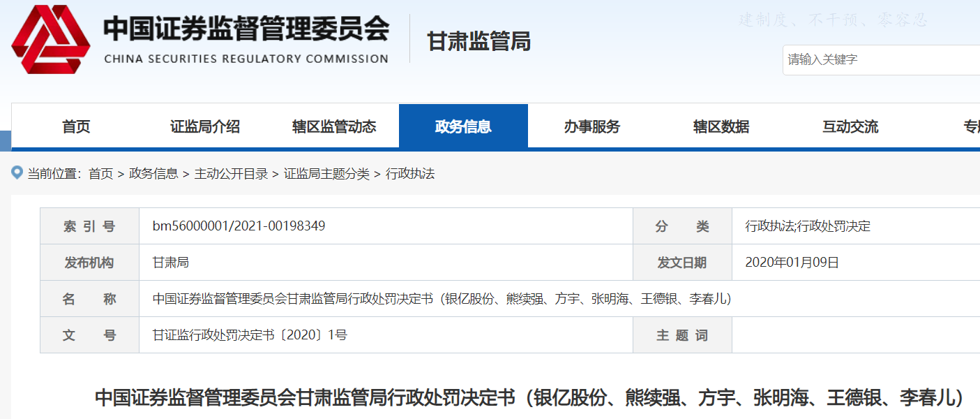Open the 互动交流 navigation tab
The height and width of the screenshot is (419, 980).
850,126
